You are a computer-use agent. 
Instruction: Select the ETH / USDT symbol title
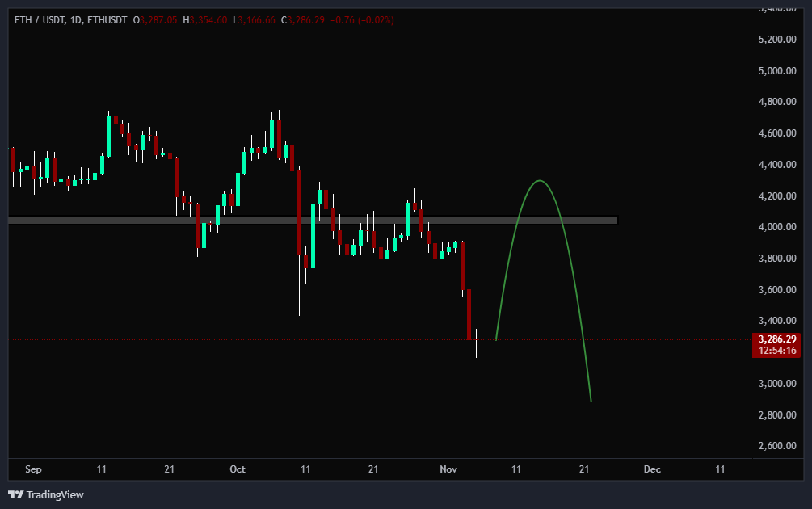click(40, 19)
